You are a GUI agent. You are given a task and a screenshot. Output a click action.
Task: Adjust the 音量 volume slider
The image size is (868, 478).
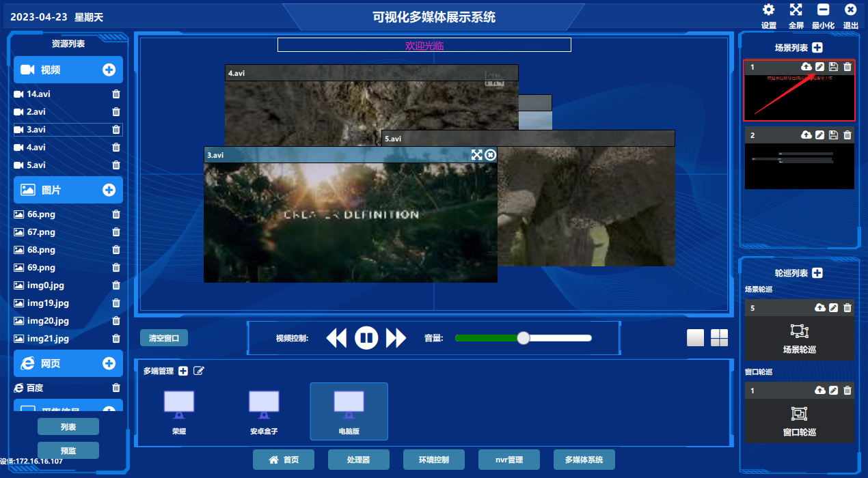[x=524, y=338]
